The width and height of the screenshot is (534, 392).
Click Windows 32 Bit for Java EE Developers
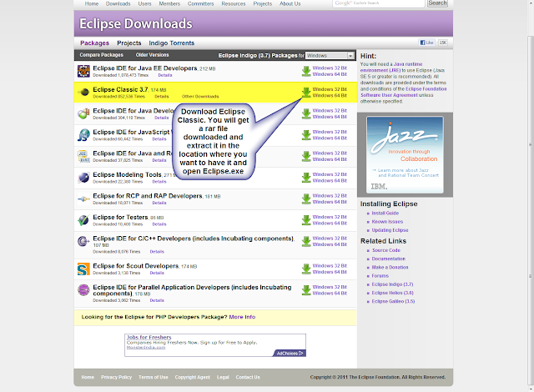pyautogui.click(x=330, y=68)
